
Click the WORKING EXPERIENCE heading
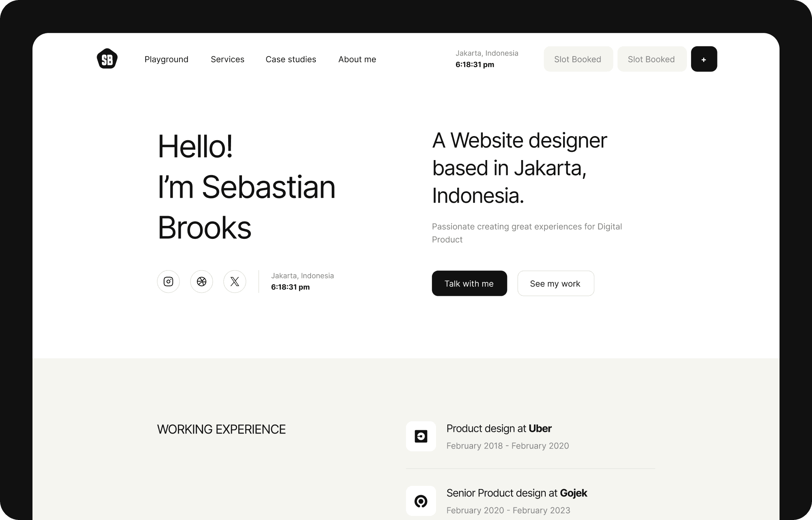point(221,429)
